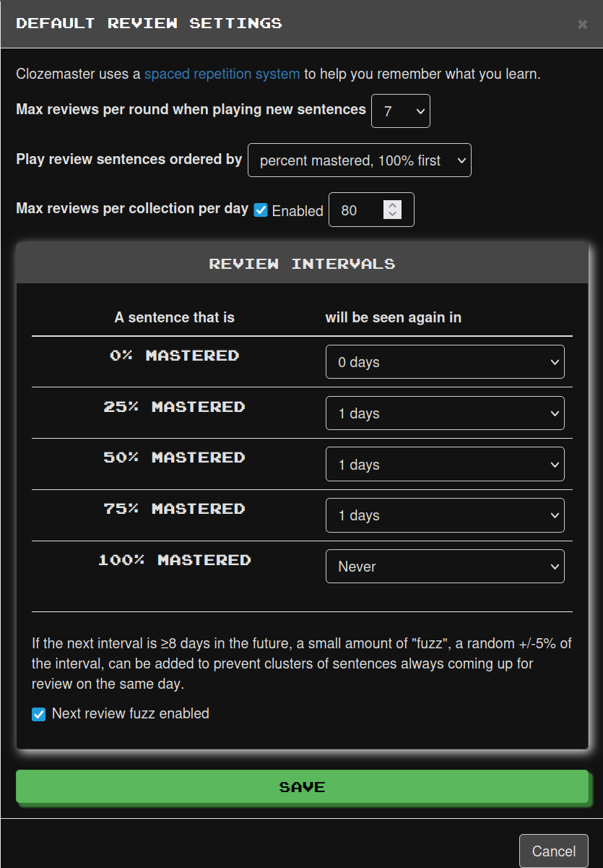Expand the 75% Mastered interval dropdown
This screenshot has width=603, height=868.
click(x=444, y=515)
